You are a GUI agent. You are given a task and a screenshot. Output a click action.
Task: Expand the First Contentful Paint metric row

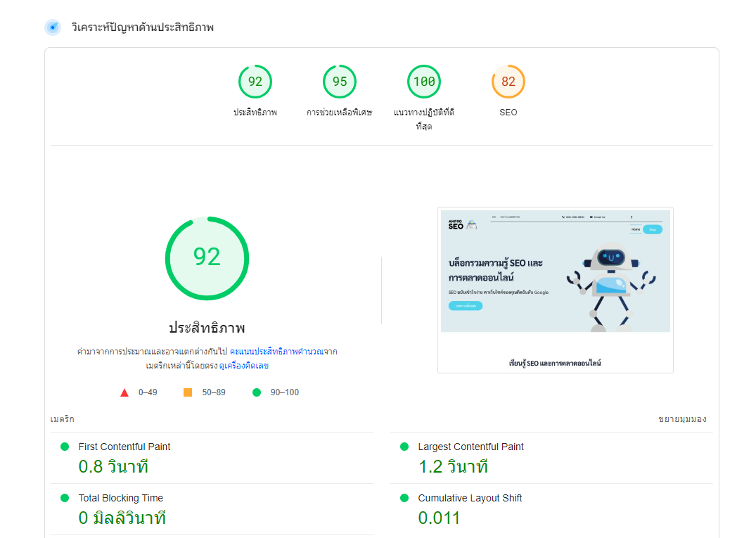tap(211, 457)
